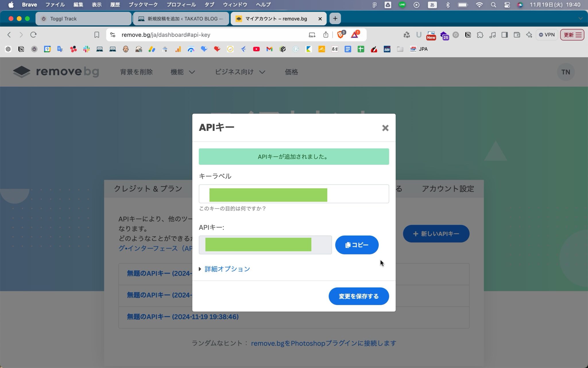588x368 pixels.
Task: Click the bookmark star icon in address bar
Action: (x=97, y=34)
